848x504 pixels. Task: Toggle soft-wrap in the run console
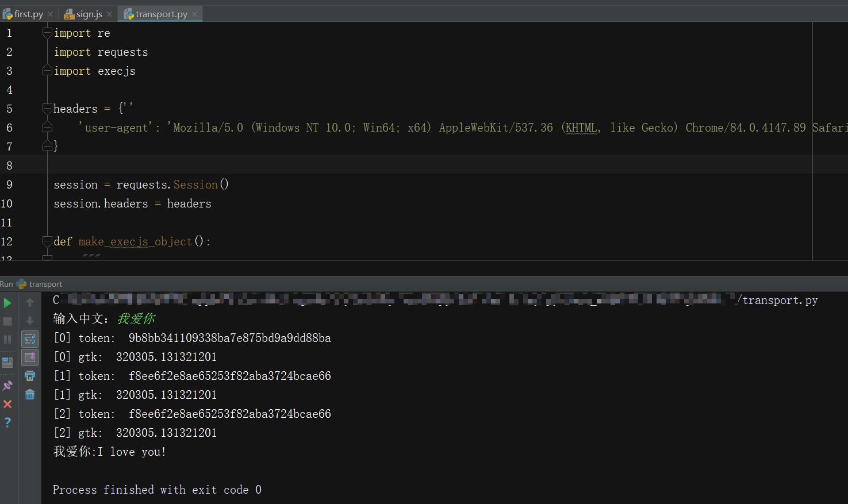coord(30,339)
